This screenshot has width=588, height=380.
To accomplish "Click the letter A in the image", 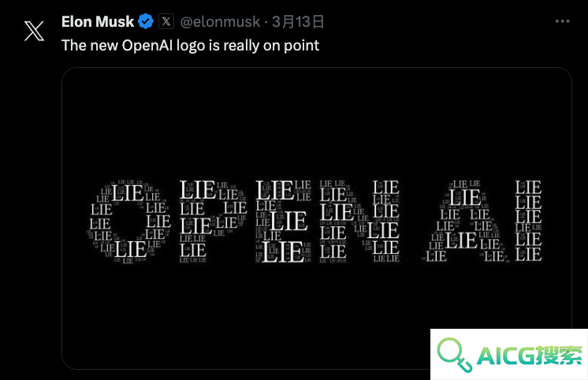I will point(465,222).
